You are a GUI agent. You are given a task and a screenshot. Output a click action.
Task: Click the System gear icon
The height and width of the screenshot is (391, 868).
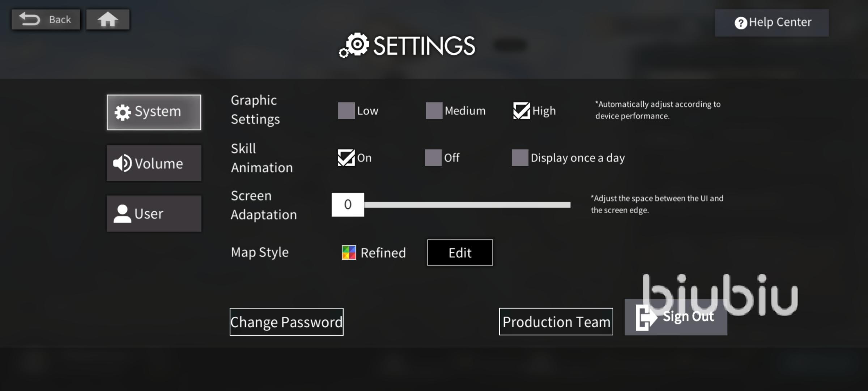pyautogui.click(x=123, y=112)
